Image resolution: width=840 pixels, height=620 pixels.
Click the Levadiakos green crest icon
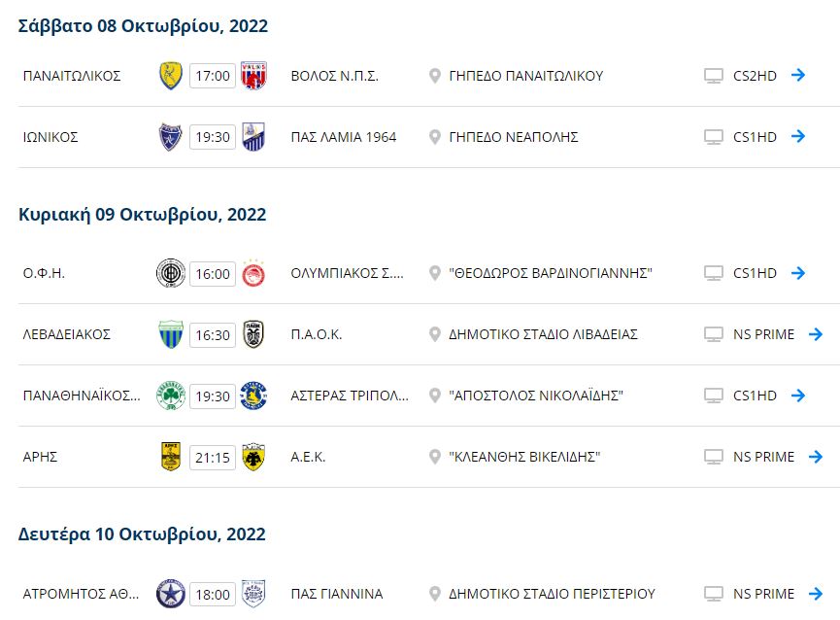click(171, 335)
